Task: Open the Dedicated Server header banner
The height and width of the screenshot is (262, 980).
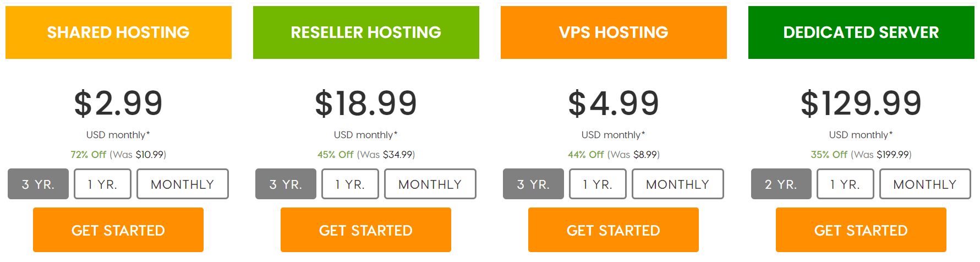Action: pyautogui.click(x=861, y=32)
